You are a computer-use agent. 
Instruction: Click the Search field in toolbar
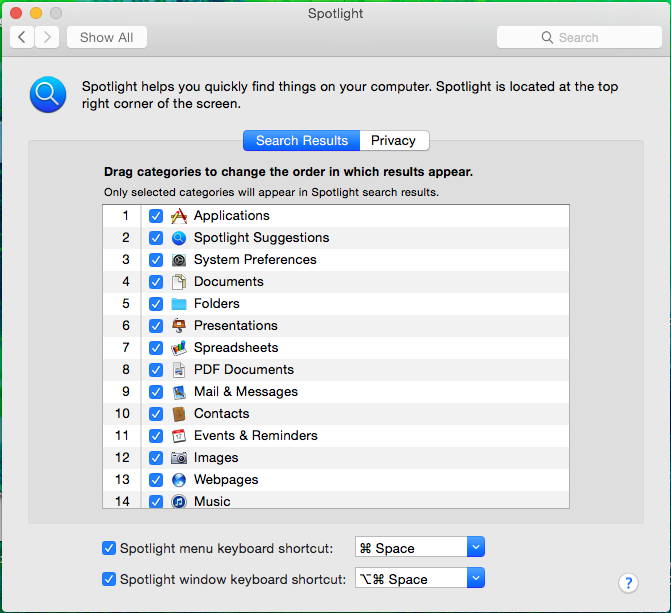click(x=579, y=37)
